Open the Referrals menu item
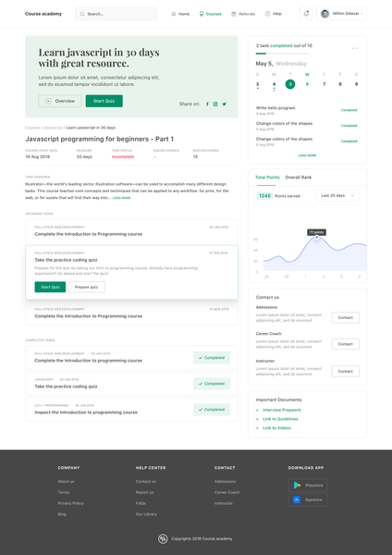 (243, 14)
